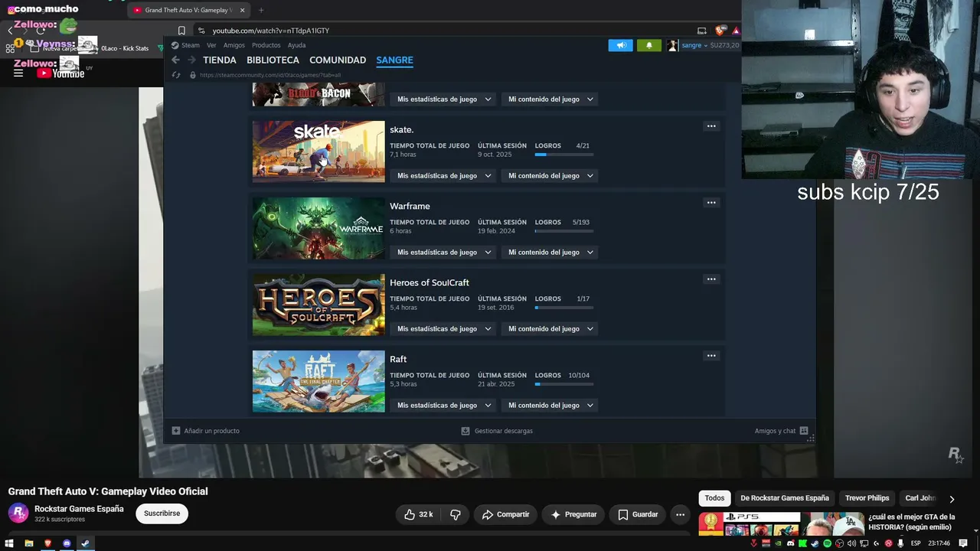The height and width of the screenshot is (551, 980).
Task: Select the Trevor Philips chip
Action: click(x=867, y=498)
